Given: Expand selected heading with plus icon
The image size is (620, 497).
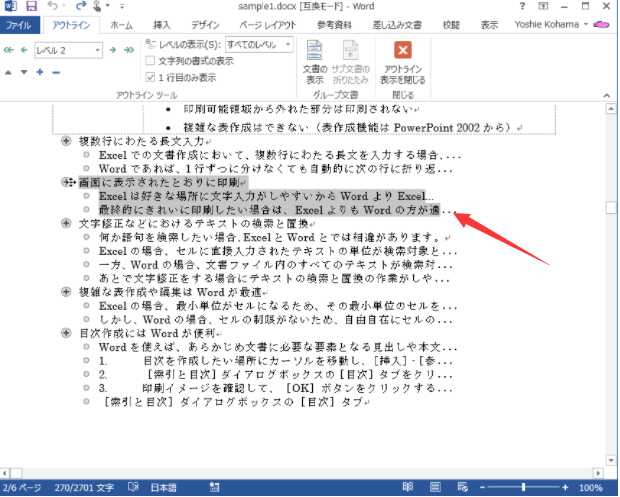Looking at the screenshot, I should tap(40, 72).
